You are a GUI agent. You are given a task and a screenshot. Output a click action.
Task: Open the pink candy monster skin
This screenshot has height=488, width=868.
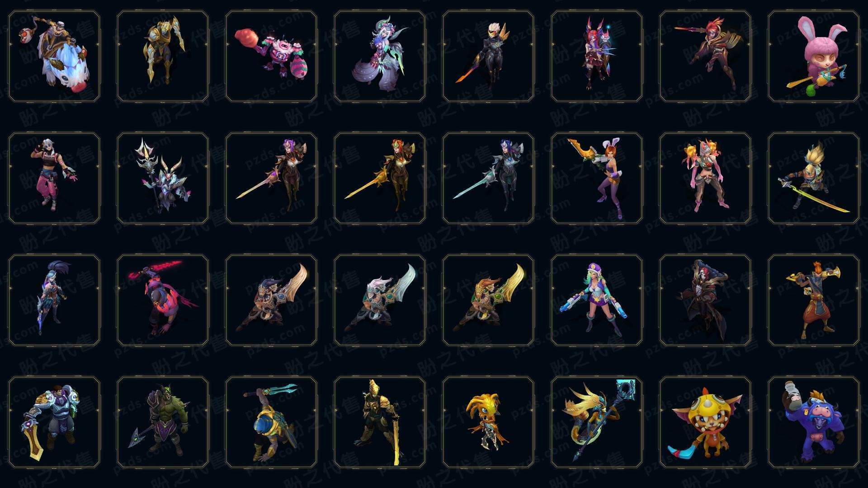(x=271, y=56)
